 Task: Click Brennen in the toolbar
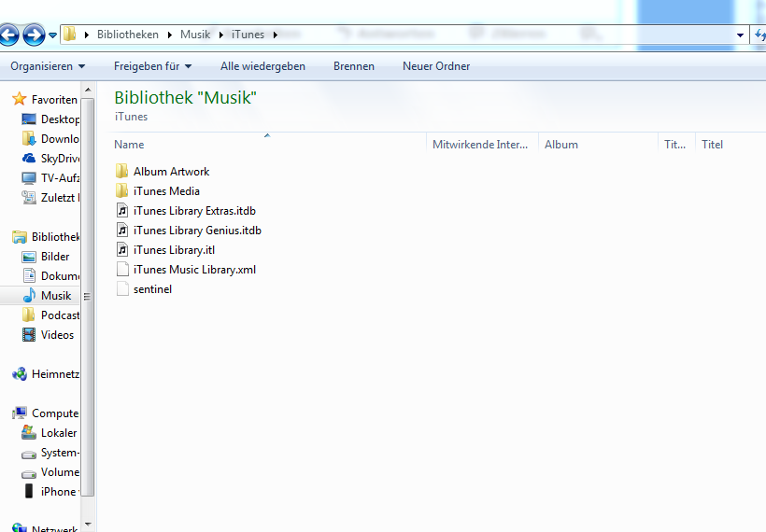click(354, 66)
